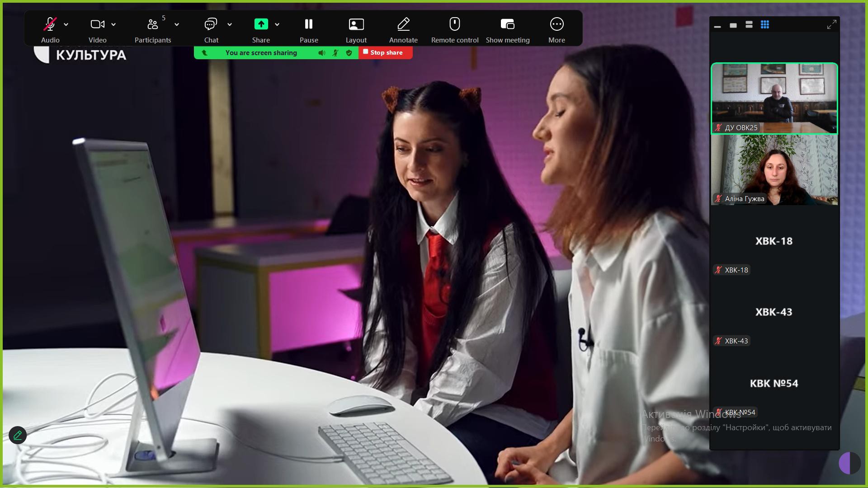This screenshot has height=488, width=868.
Task: Click the shared-audio speaker icon in green bar
Action: tap(321, 53)
